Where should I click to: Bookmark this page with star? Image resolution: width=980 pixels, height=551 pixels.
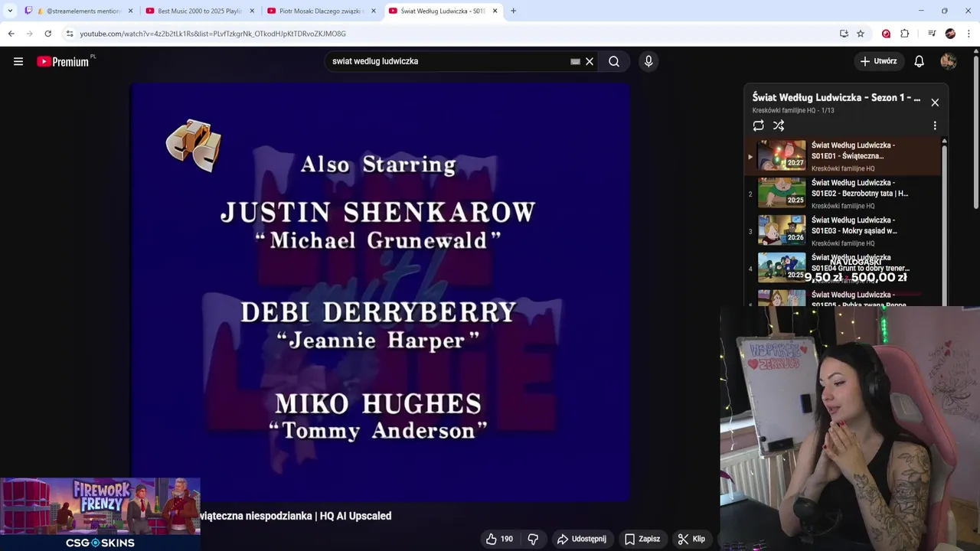point(861,34)
